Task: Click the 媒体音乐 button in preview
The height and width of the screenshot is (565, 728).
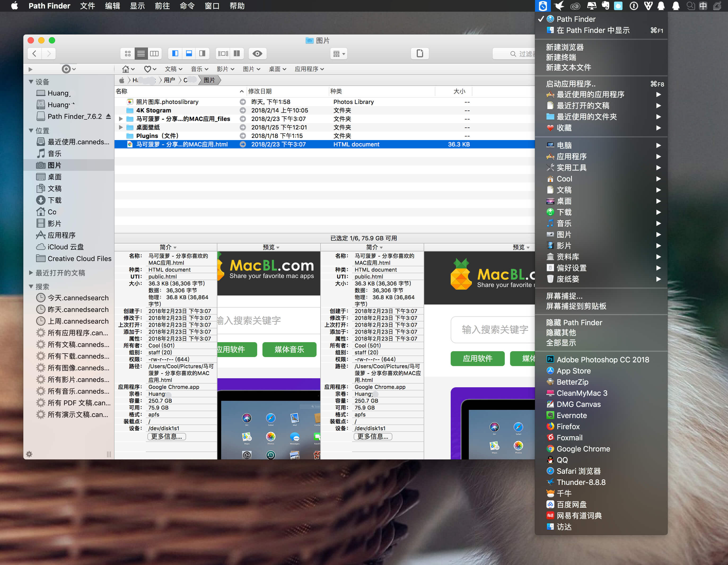Action: click(289, 350)
